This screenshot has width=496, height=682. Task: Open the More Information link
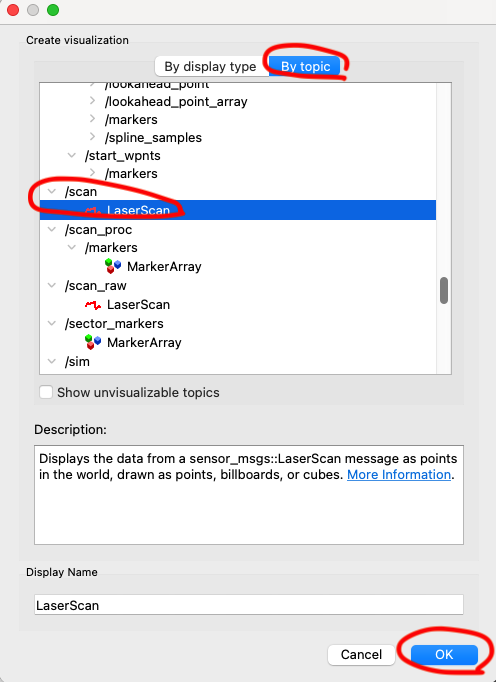pos(399,475)
